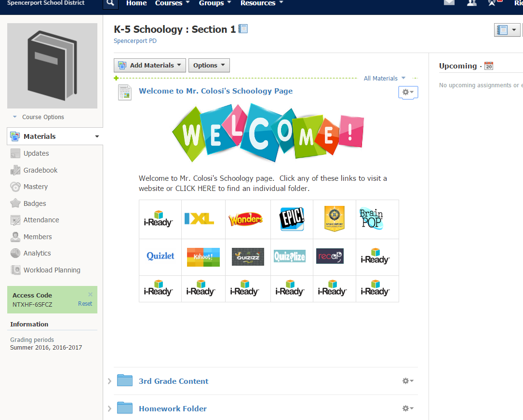Click the notebook icon beside Section 1 title
This screenshot has height=420, width=523.
243,29
